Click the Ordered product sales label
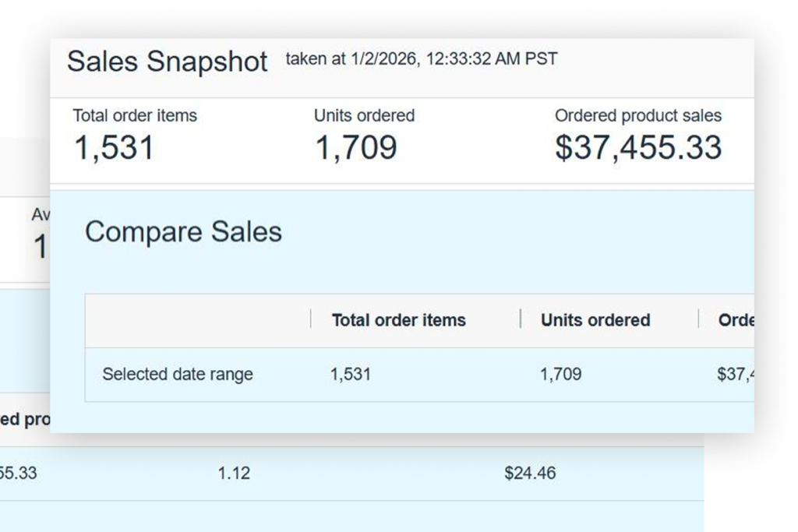The image size is (798, 532). (637, 116)
